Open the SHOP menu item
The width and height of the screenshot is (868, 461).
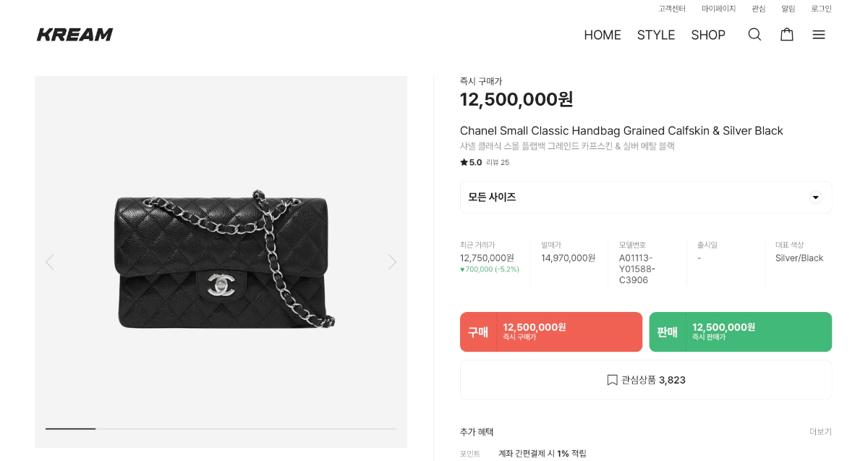(708, 35)
